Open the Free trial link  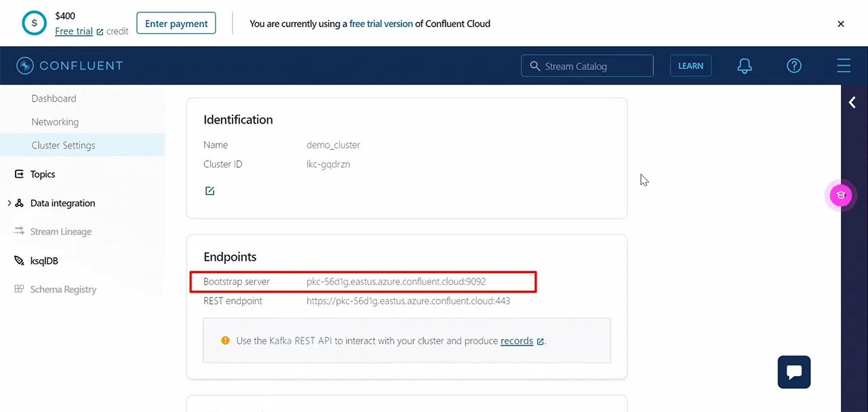pos(74,31)
